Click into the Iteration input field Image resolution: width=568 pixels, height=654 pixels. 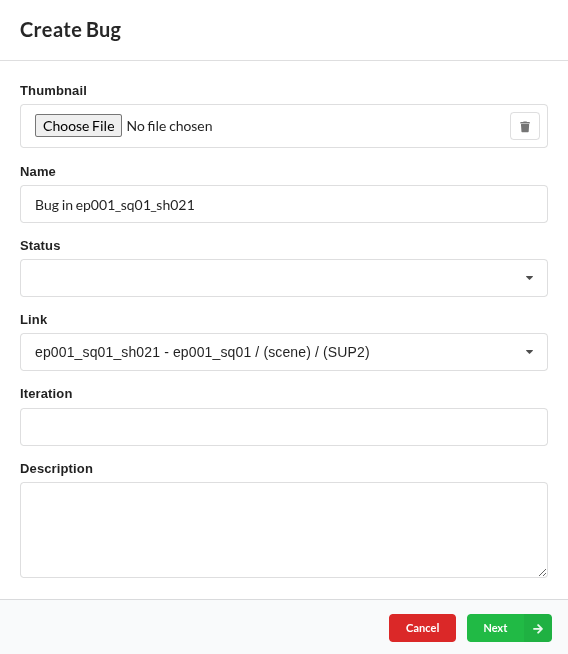click(284, 427)
